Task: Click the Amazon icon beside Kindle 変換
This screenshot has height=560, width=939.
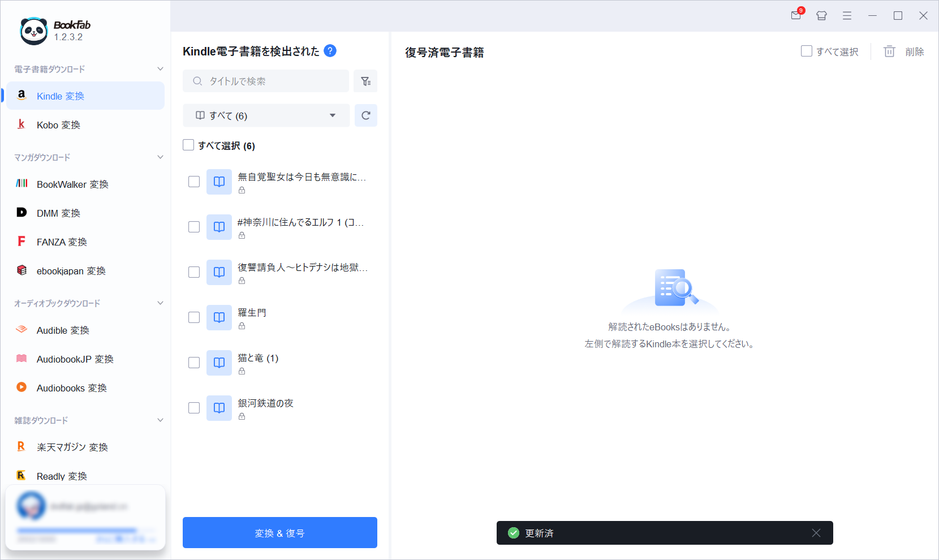Action: [21, 95]
